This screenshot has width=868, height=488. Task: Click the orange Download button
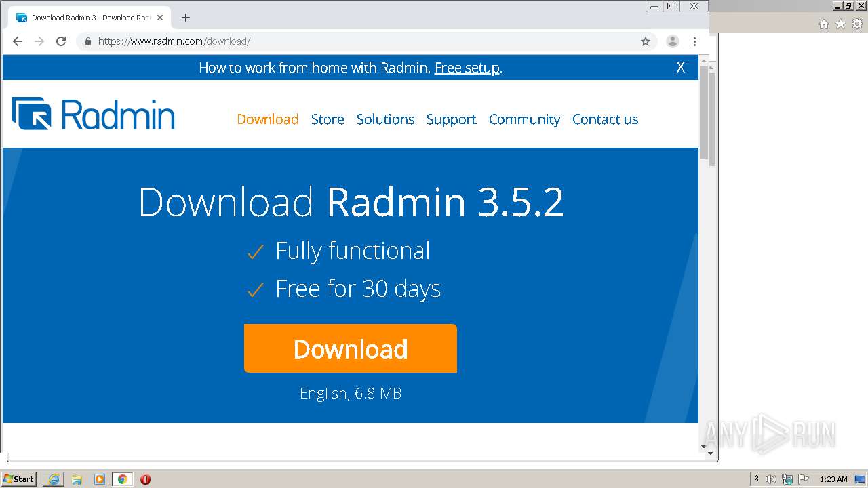point(351,348)
